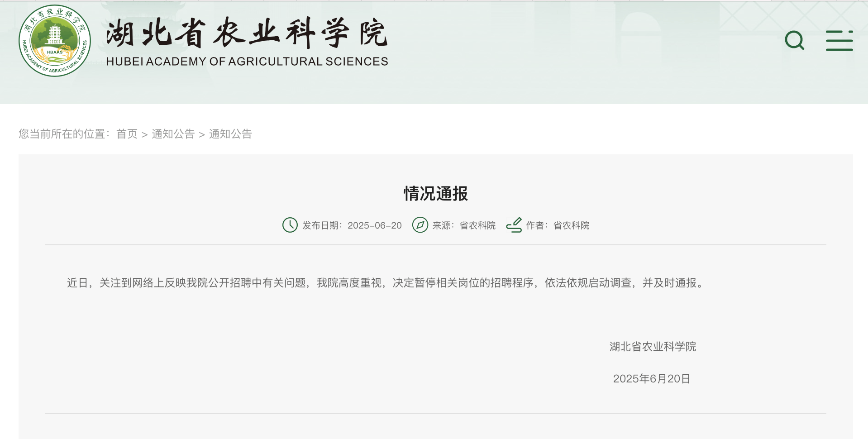868x439 pixels.
Task: Click the second 通知公告 breadcrumb entry
Action: [x=231, y=134]
